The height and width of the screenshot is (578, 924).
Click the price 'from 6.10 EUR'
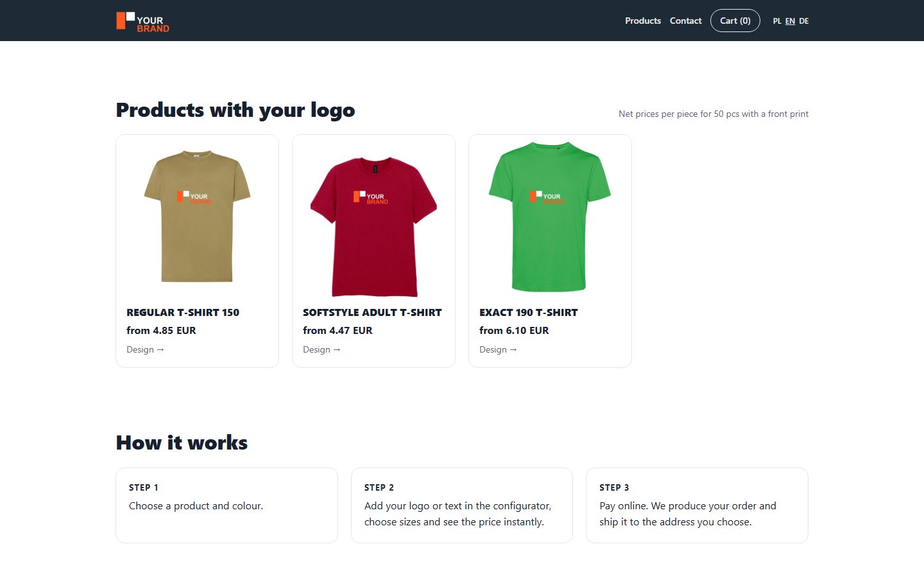coord(514,331)
